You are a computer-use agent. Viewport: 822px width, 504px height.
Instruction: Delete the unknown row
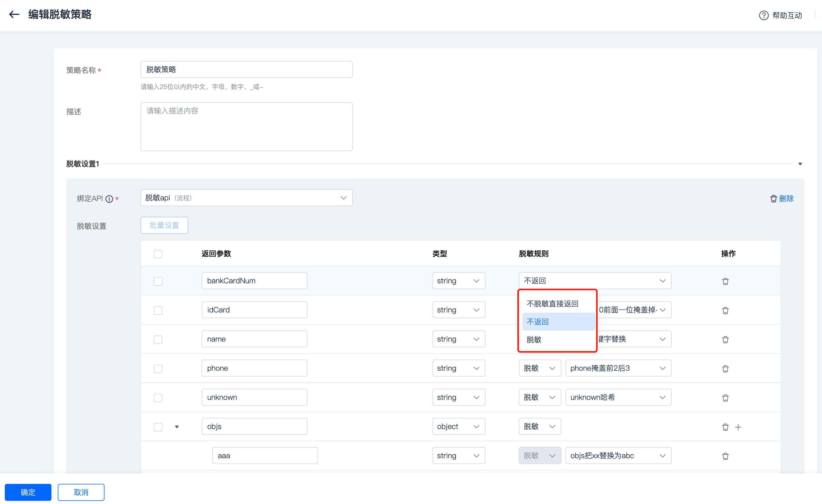725,398
